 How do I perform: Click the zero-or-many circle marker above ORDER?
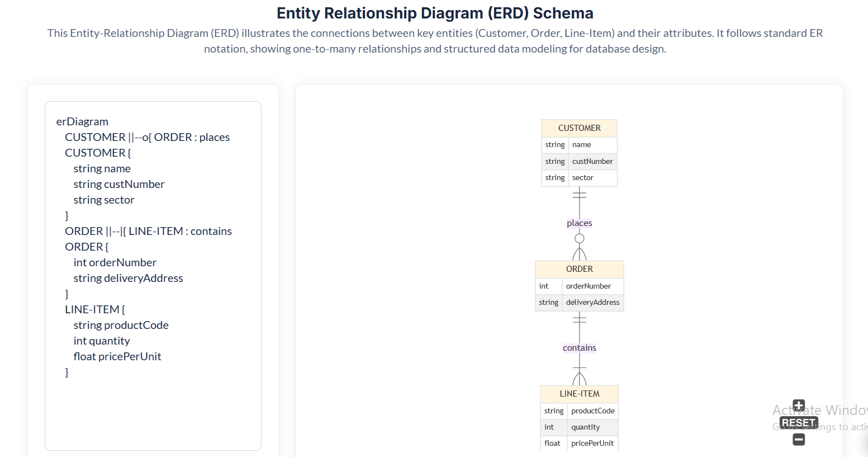point(580,238)
